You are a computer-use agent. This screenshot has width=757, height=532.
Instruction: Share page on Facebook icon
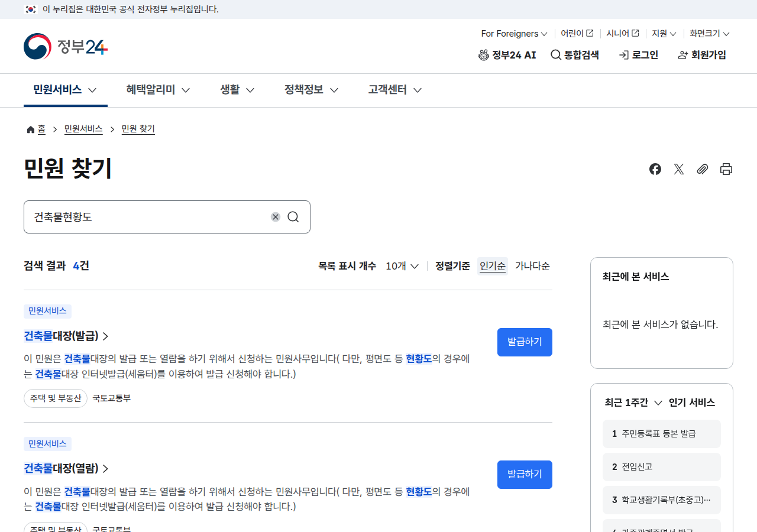point(655,169)
